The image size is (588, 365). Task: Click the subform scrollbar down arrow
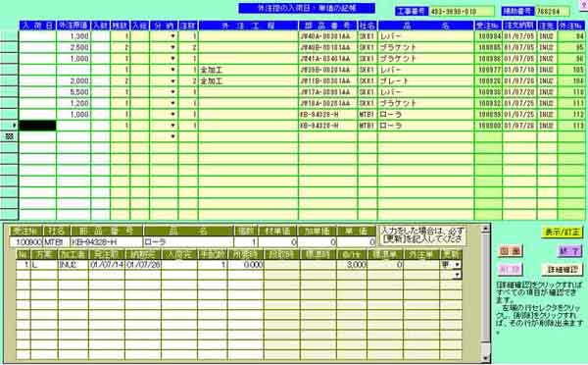click(486, 358)
